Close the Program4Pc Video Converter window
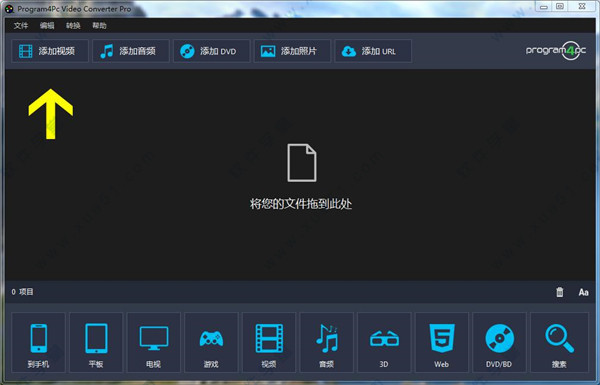Screen dimensions: 600x385 [582, 7]
